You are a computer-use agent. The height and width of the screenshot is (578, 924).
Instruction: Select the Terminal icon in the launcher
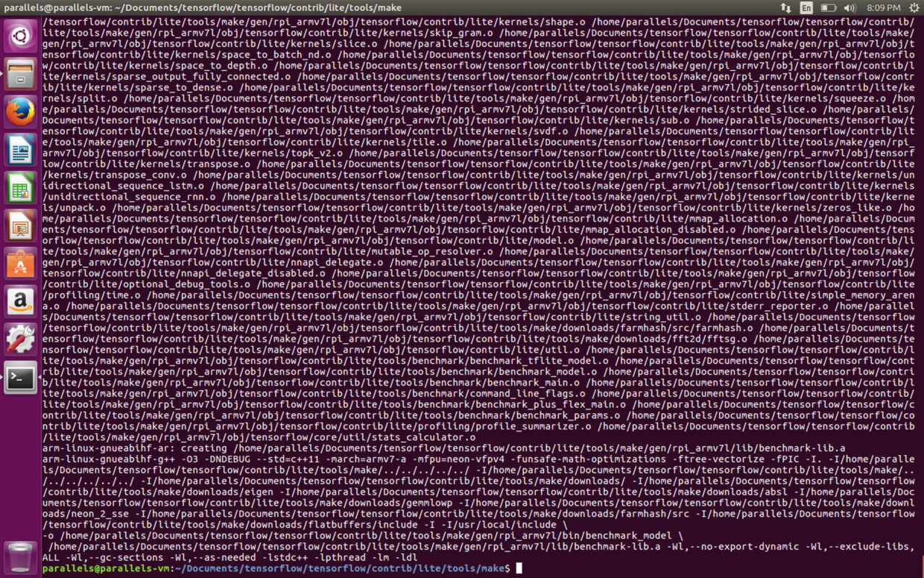click(20, 379)
